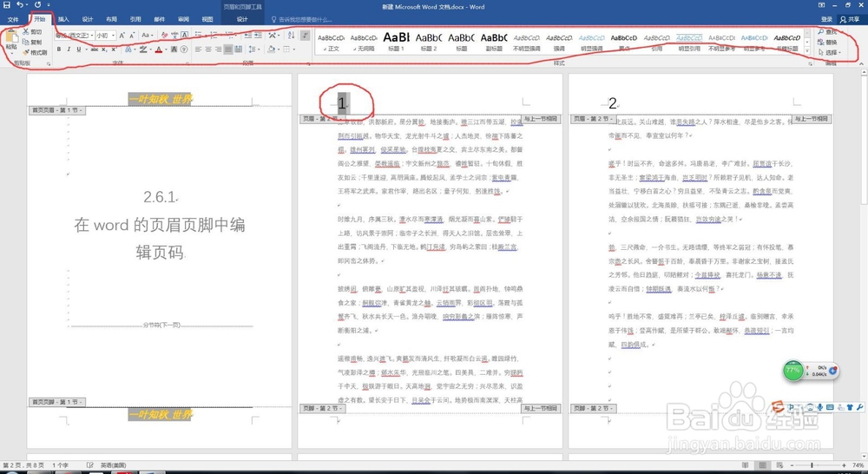The width and height of the screenshot is (868, 474).
Task: Expand the 选择 select dropdown
Action: [829, 53]
